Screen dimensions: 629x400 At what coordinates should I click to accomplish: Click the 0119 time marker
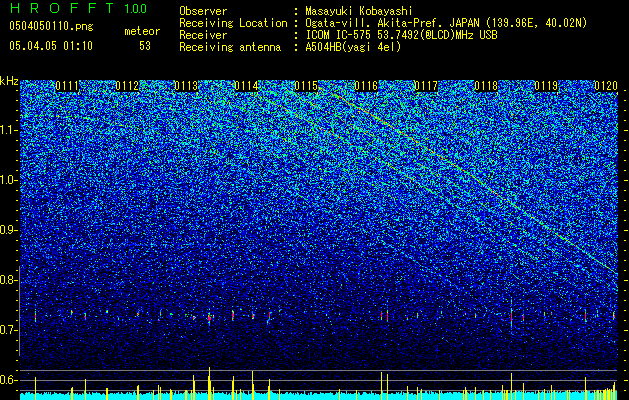[546, 86]
